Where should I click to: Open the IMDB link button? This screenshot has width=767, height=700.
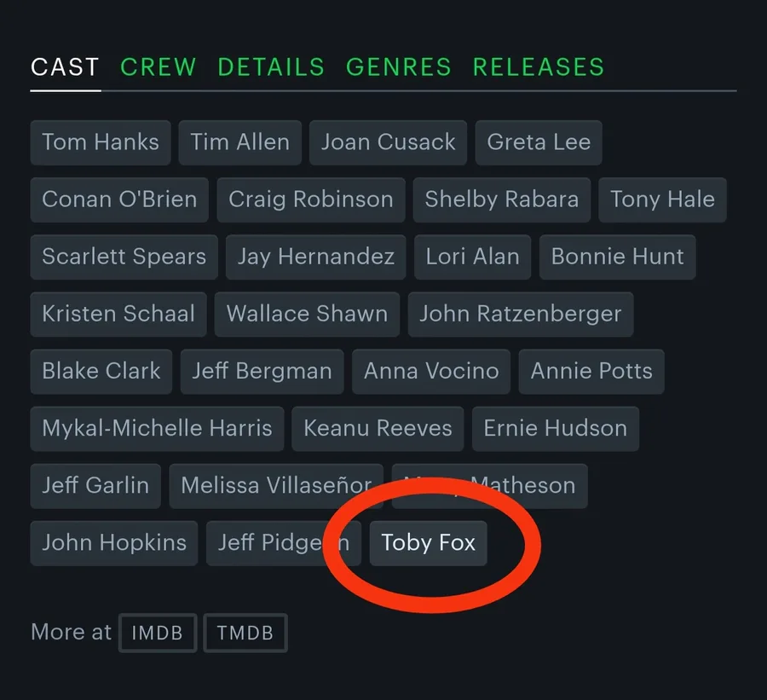(158, 633)
